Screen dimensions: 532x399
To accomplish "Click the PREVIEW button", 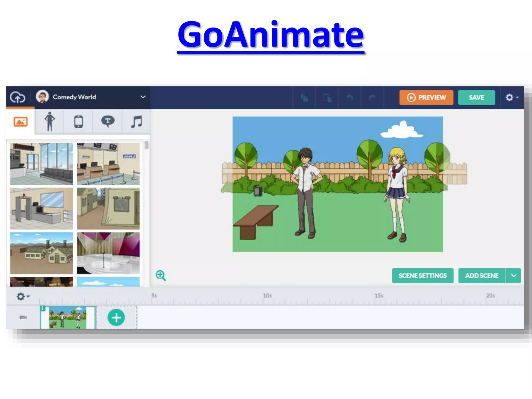I will [x=426, y=97].
